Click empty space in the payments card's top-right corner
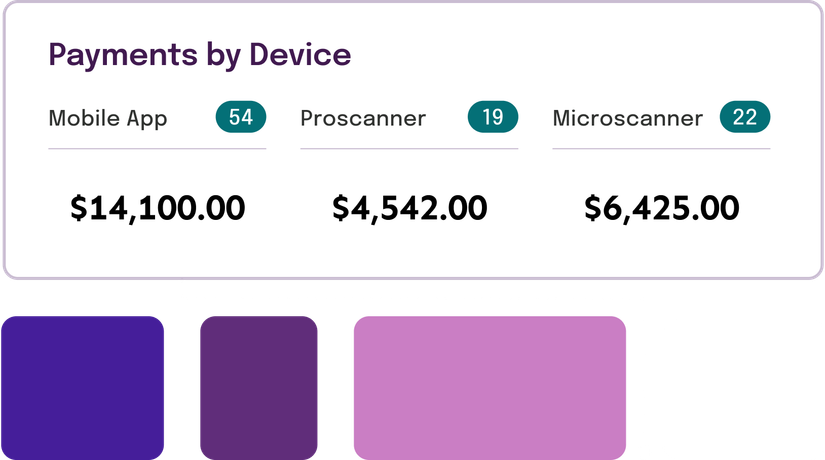 [760, 40]
